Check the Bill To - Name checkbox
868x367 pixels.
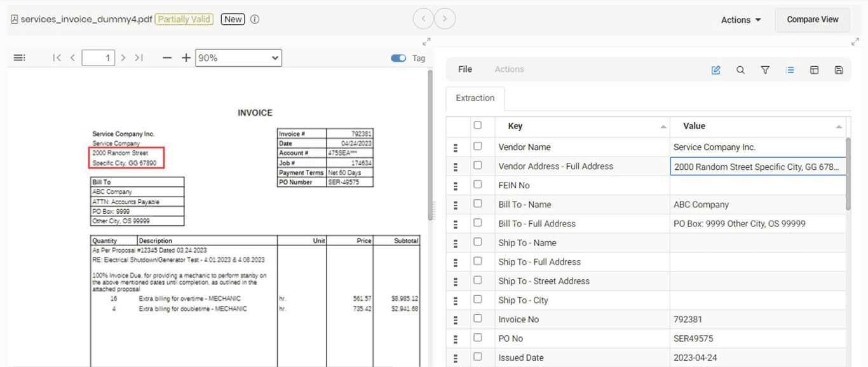pos(478,204)
